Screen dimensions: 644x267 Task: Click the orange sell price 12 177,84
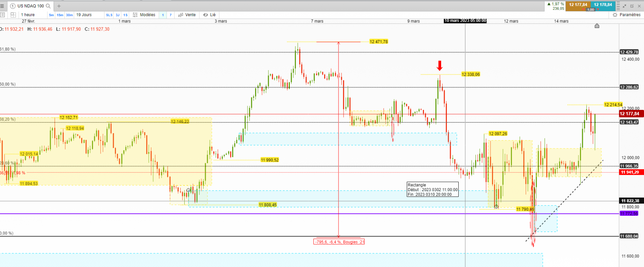coord(578,5)
